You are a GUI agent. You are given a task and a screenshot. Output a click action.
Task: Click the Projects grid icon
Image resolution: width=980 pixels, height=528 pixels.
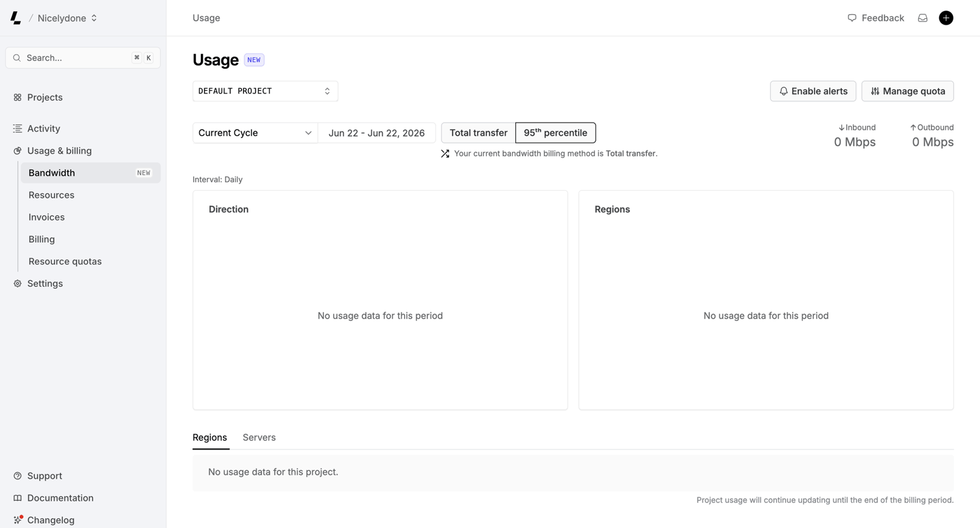17,97
